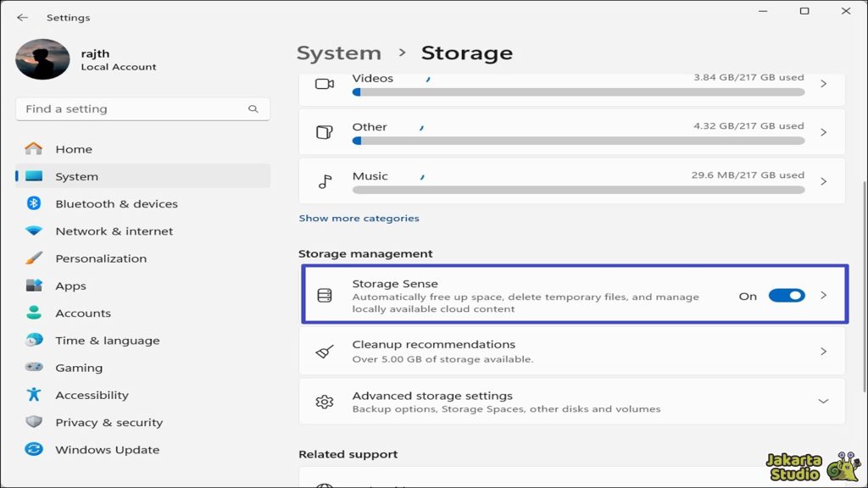
Task: Click the back arrow in Settings
Action: [x=22, y=17]
